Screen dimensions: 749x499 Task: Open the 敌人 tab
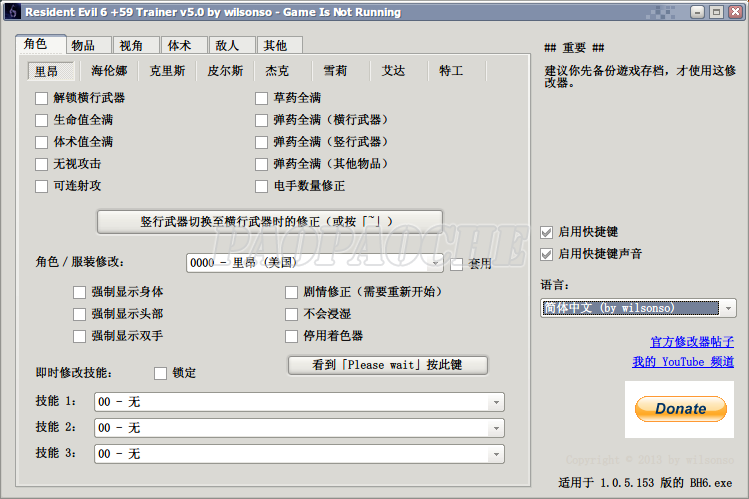pyautogui.click(x=227, y=46)
